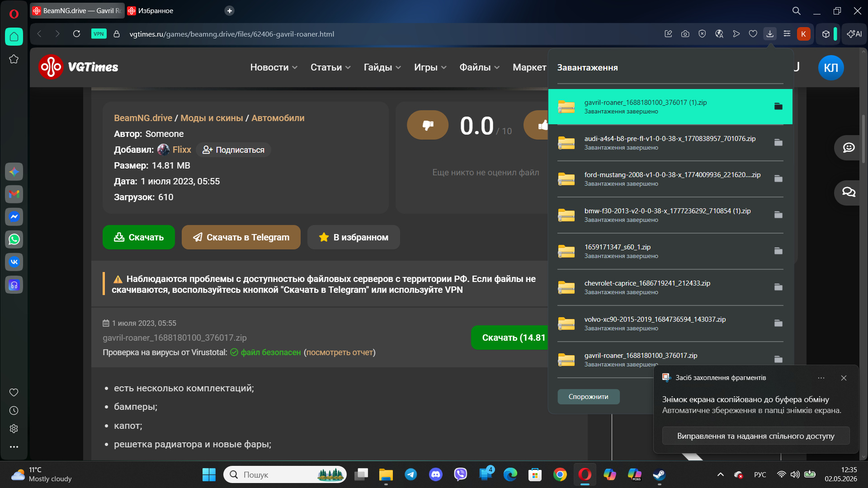Screen dimensions: 868x488
Task: Open the VGTimes comments bubbles icon
Action: click(x=849, y=192)
